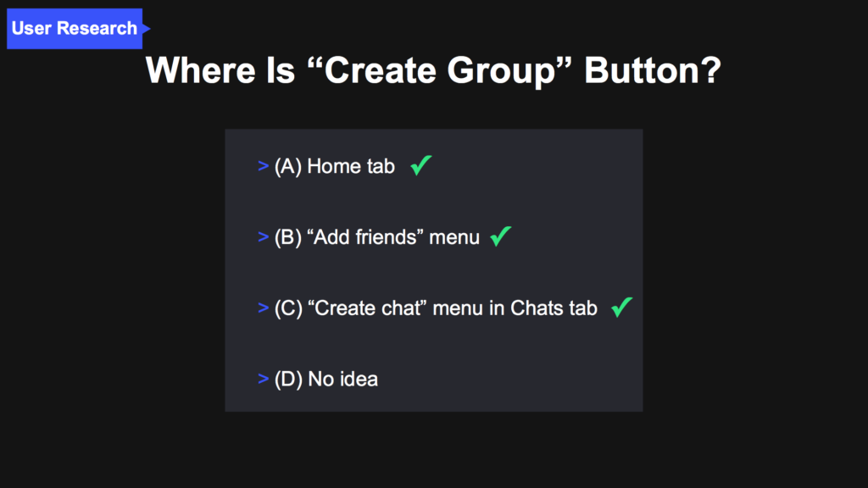Click the (C) letter label
This screenshot has height=488, width=868.
pos(288,308)
